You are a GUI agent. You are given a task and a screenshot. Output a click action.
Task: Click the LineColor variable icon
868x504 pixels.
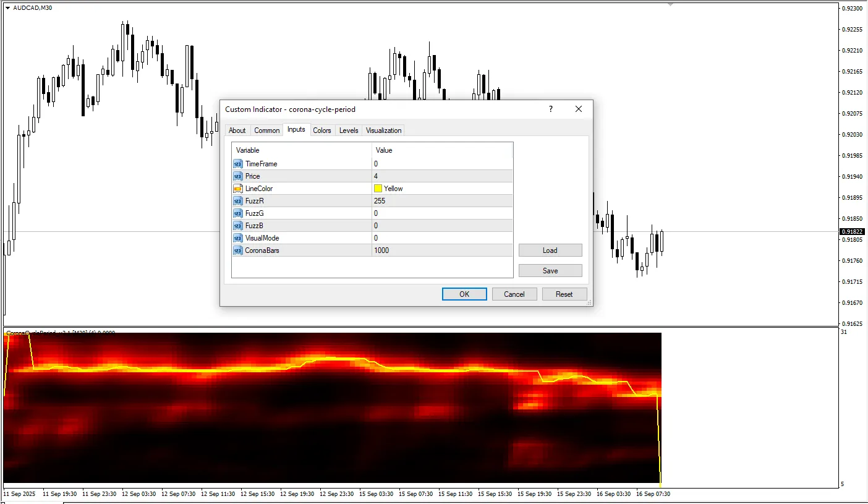(238, 189)
